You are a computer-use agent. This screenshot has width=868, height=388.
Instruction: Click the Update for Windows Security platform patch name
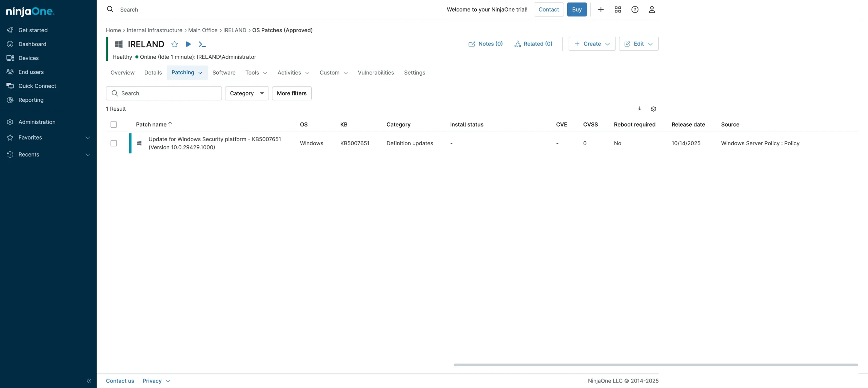215,143
